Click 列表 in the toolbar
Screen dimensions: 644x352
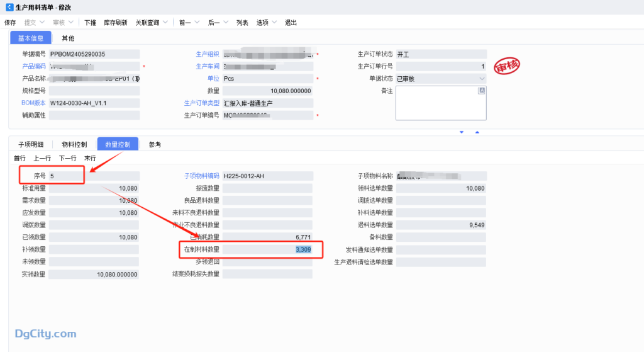[x=242, y=23]
